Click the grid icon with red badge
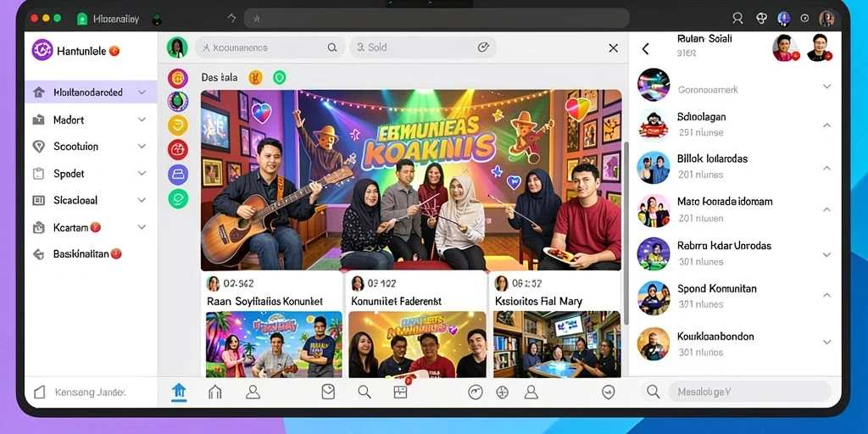 [x=400, y=391]
